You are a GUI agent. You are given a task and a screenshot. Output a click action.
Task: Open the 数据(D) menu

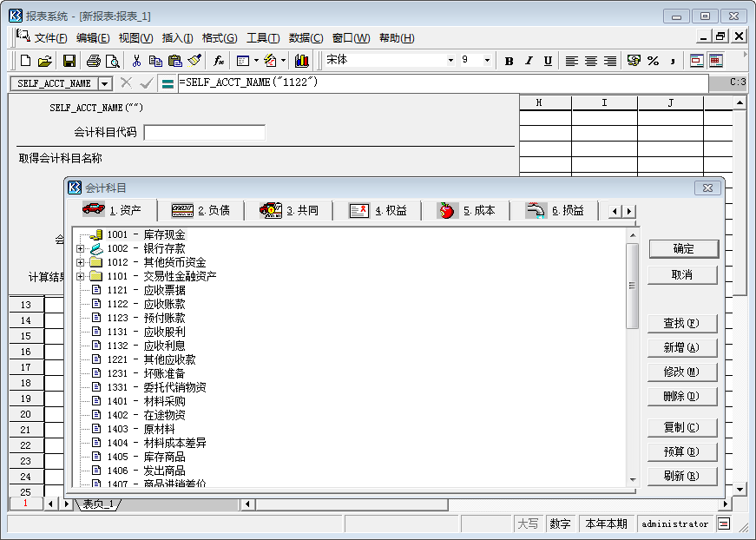click(304, 37)
